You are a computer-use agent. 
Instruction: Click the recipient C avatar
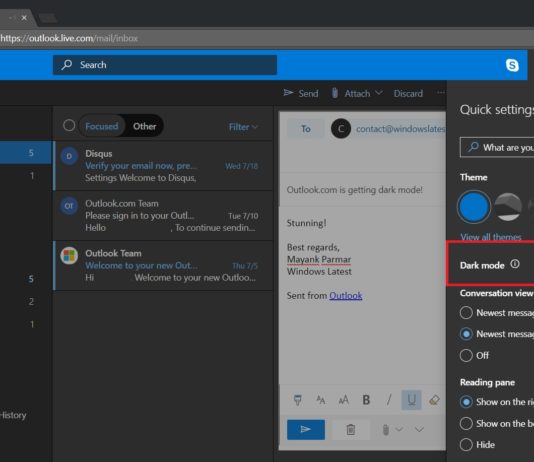pos(341,129)
